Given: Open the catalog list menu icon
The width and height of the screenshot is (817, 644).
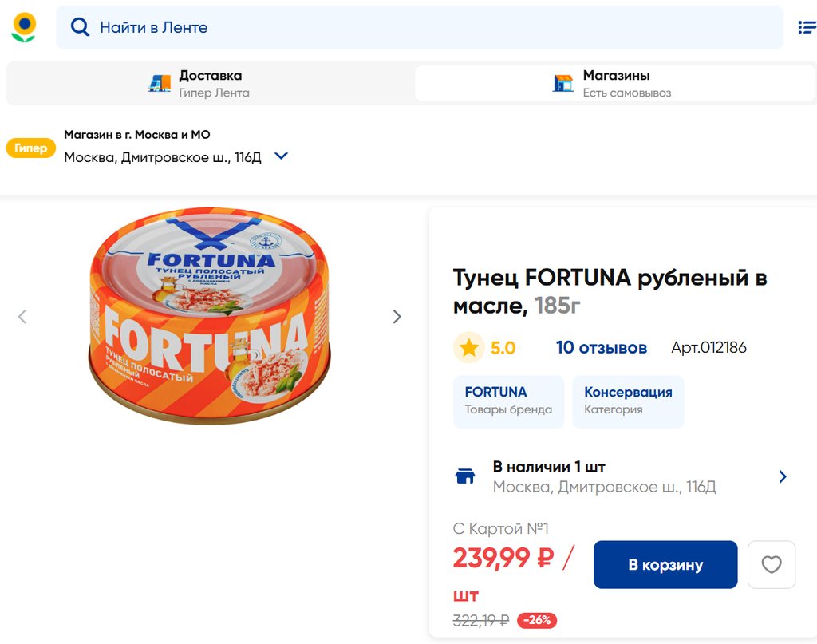Looking at the screenshot, I should 807,27.
